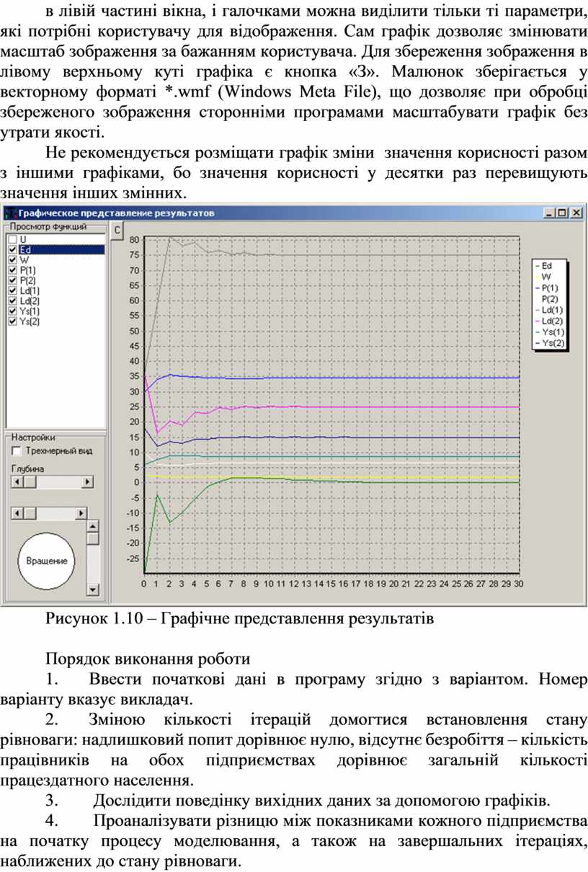The height and width of the screenshot is (872, 588).
Task: Click the round Вращение rotation control
Action: coord(47,561)
